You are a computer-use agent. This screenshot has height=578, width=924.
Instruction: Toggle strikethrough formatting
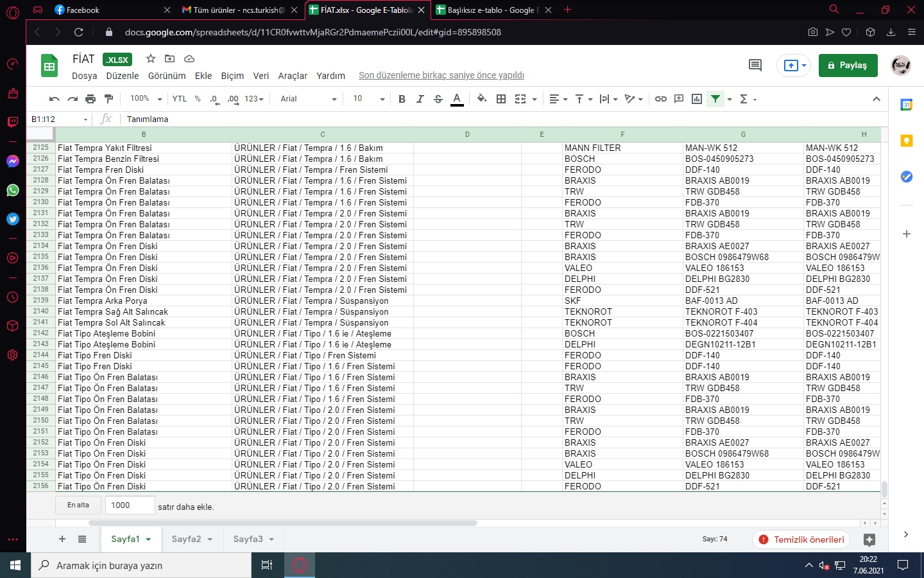[x=438, y=99]
